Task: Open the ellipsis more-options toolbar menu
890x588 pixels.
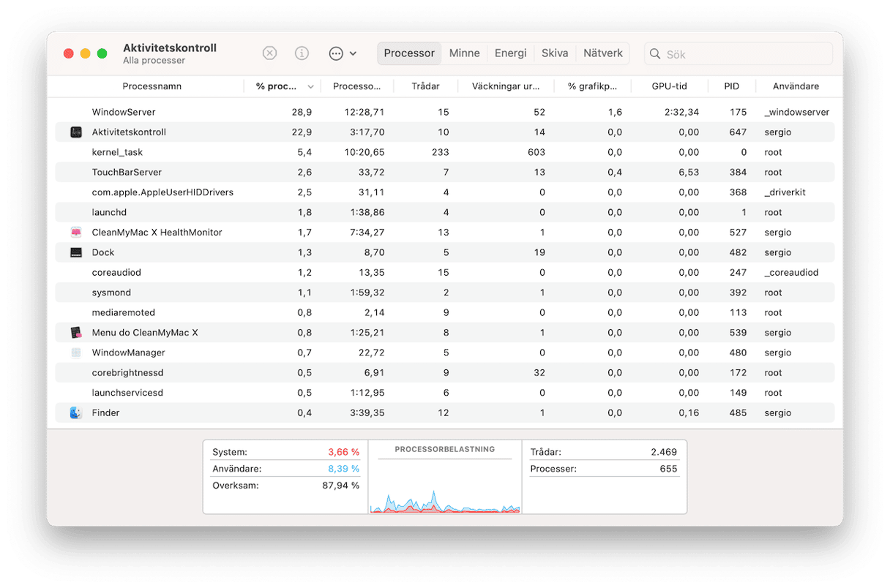Action: point(343,53)
